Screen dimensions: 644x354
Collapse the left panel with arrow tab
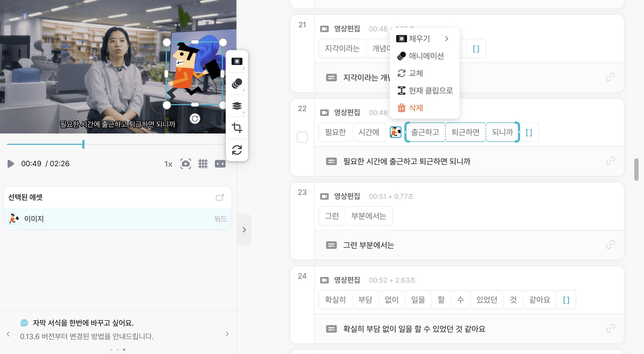244,230
